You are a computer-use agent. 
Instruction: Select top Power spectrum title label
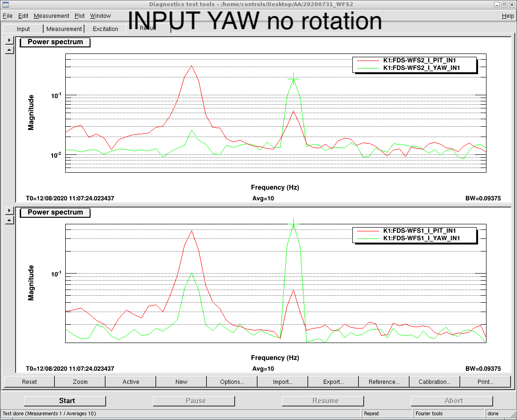(55, 42)
